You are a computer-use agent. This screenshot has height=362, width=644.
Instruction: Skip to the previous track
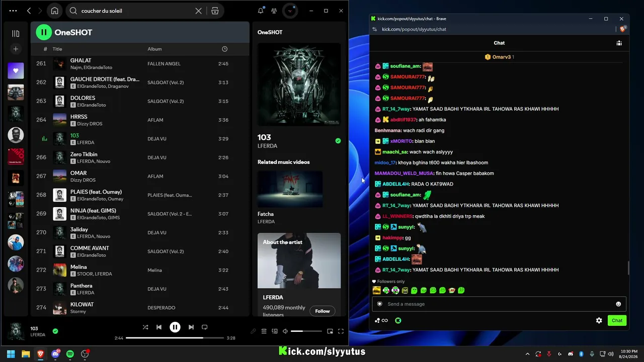[x=159, y=327]
